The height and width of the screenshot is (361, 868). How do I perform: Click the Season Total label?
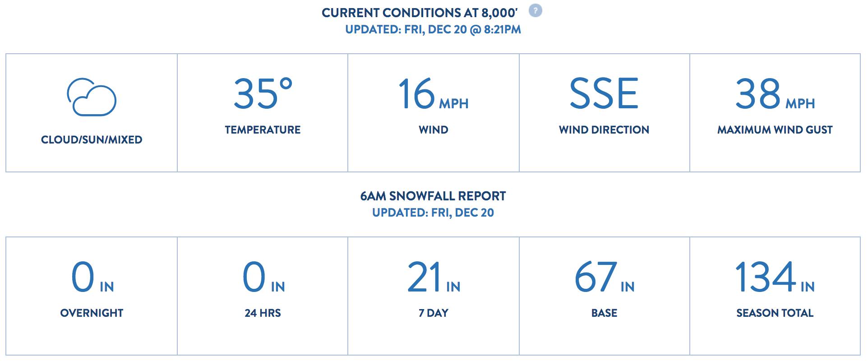pyautogui.click(x=775, y=313)
